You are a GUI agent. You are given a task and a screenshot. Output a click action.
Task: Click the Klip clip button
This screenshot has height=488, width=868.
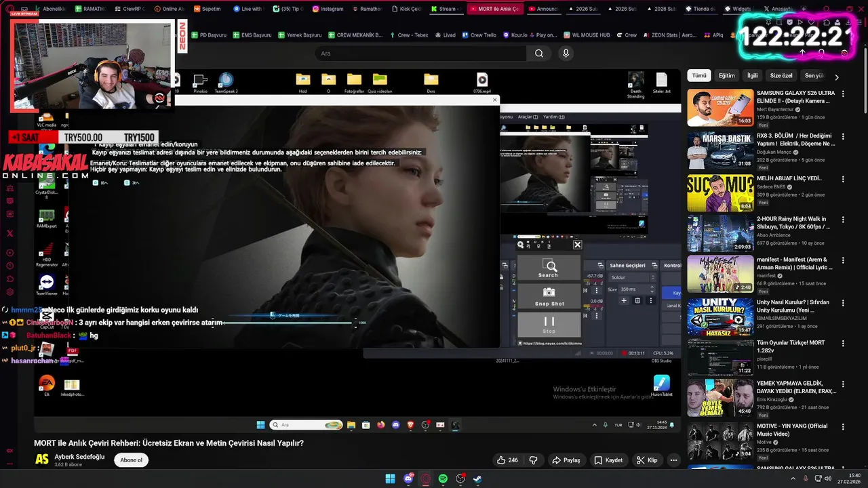pos(648,460)
